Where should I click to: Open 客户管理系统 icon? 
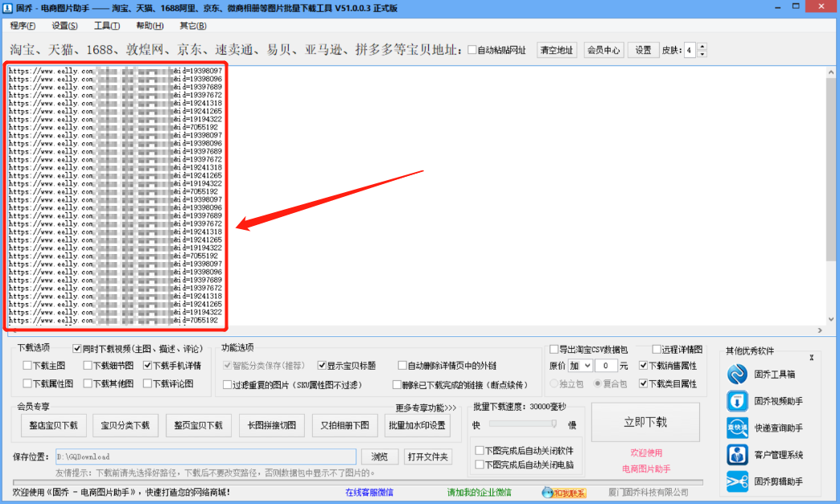coord(737,455)
